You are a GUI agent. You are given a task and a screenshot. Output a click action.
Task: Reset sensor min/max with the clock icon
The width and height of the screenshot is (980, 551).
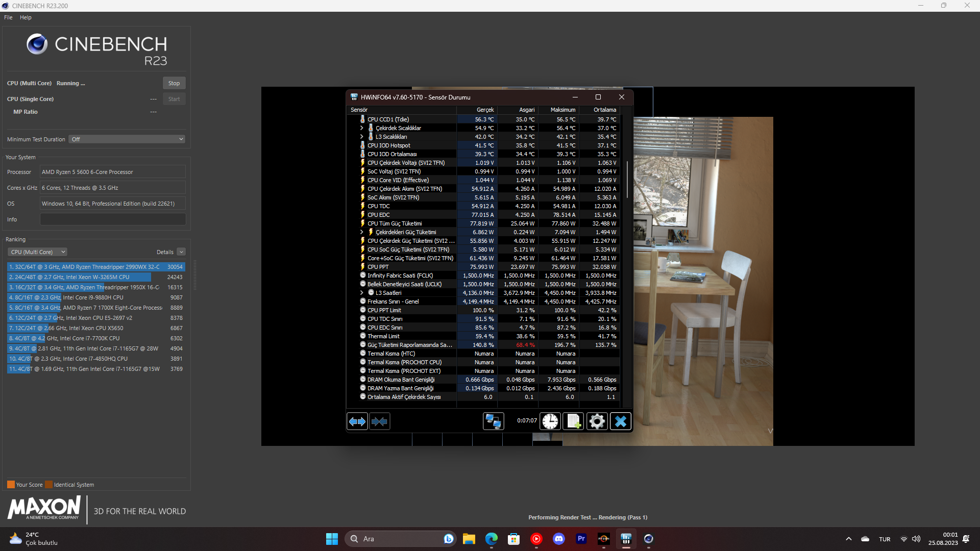coord(550,421)
